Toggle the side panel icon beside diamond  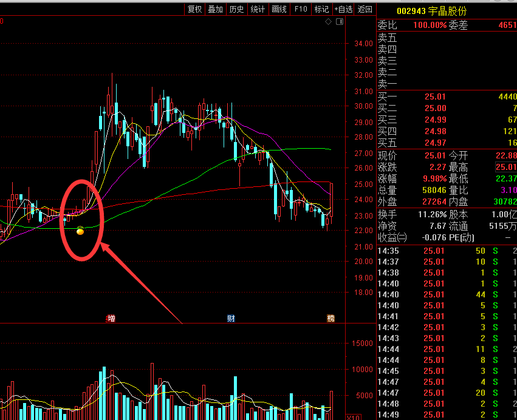tap(339, 22)
